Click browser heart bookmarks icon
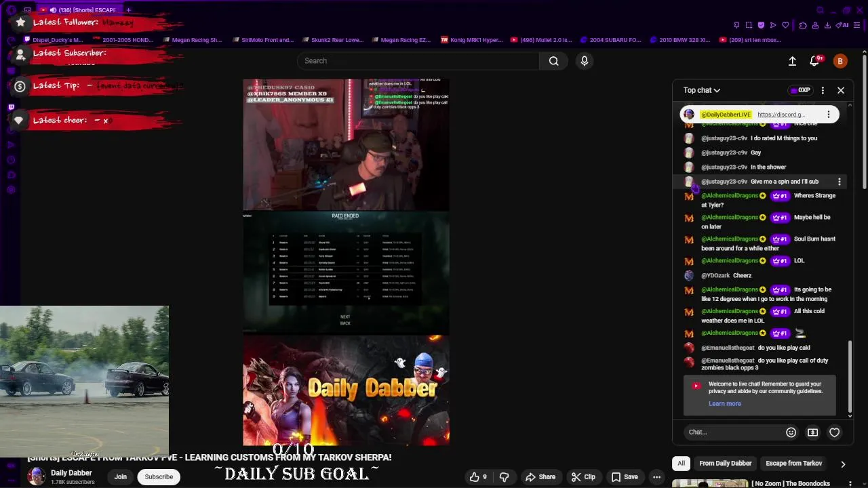 (x=786, y=25)
